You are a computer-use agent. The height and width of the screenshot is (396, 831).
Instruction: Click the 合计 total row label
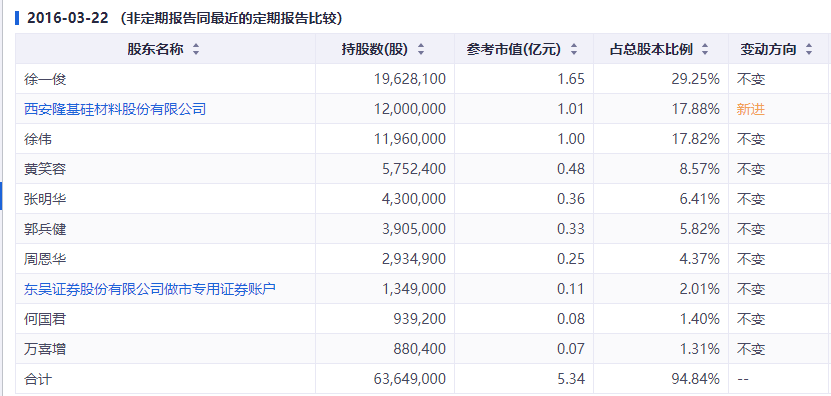pyautogui.click(x=38, y=379)
